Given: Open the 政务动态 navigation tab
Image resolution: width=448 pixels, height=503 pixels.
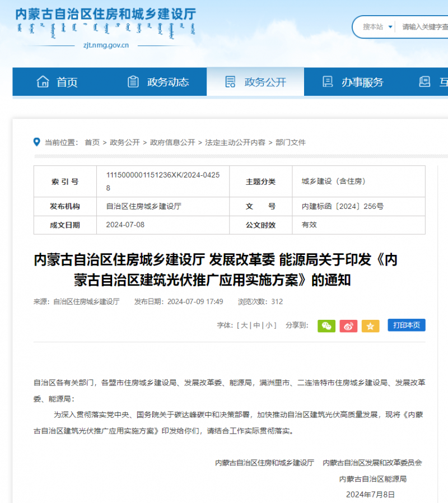Looking at the screenshot, I should coord(167,82).
